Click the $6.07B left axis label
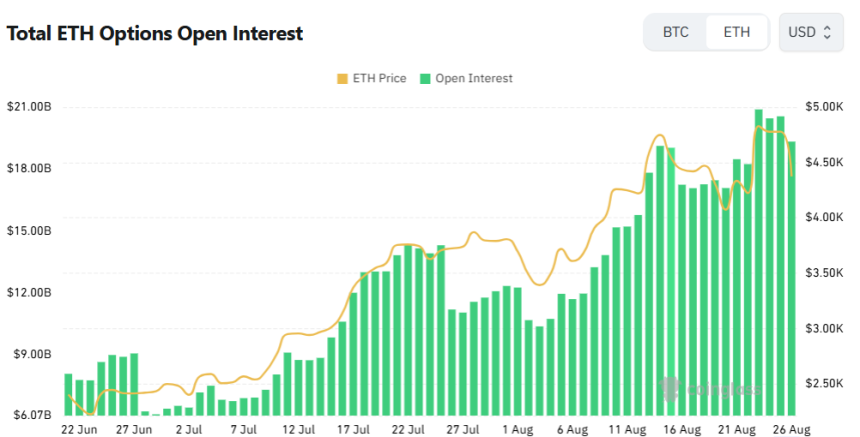This screenshot has width=860, height=437. [x=28, y=414]
